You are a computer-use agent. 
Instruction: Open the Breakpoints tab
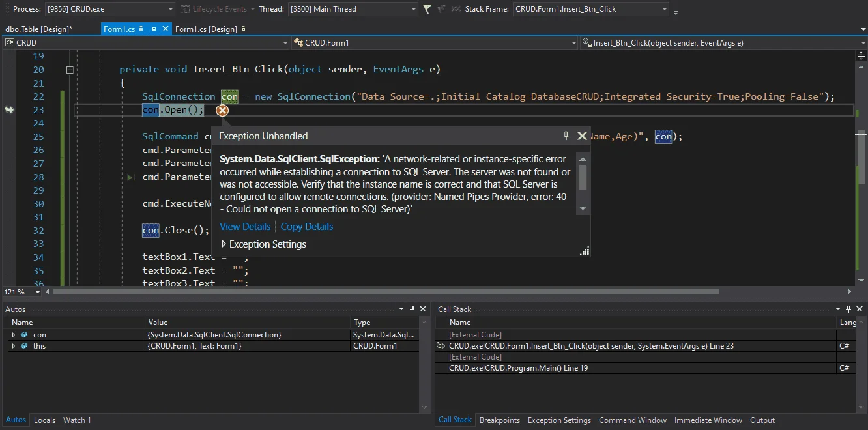500,420
